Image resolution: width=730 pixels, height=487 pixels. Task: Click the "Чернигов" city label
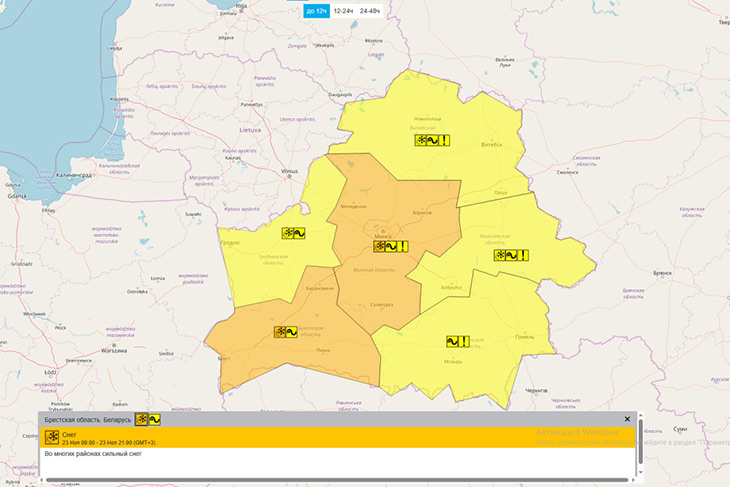coord(536,391)
